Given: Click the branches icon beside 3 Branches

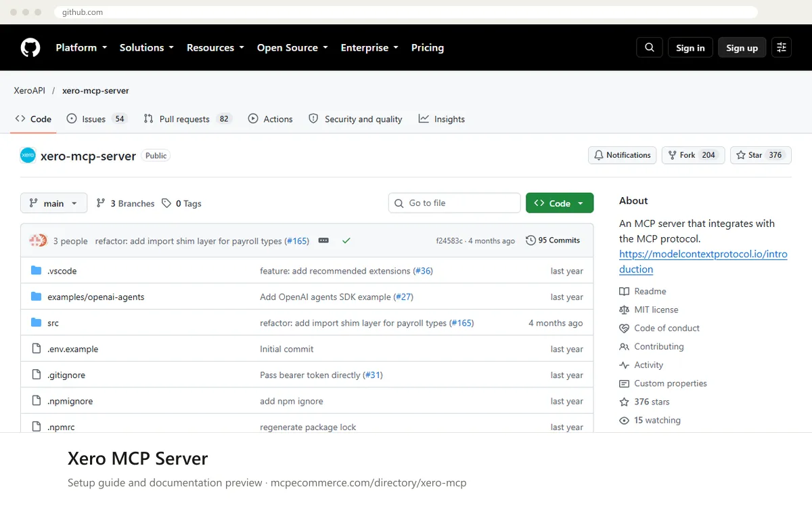Looking at the screenshot, I should tap(101, 203).
